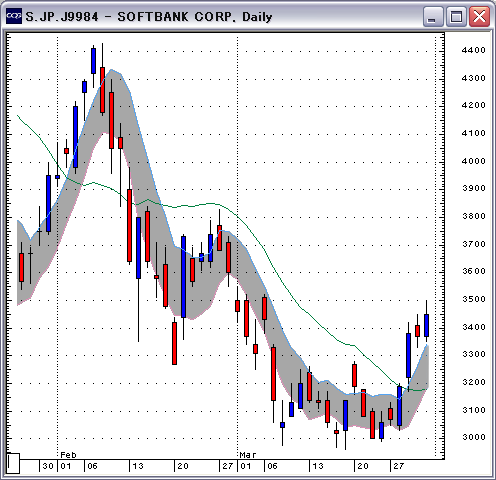Click the 3400 price label

click(473, 327)
